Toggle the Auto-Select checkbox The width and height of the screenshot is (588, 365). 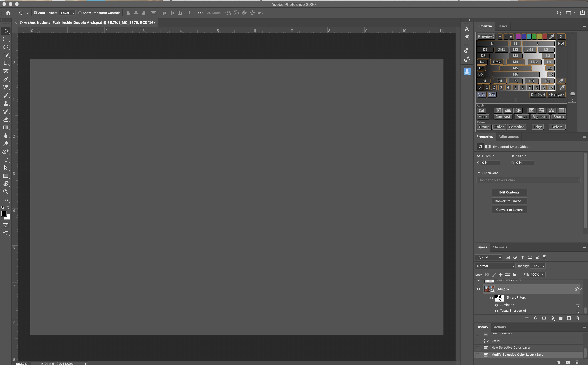coord(35,13)
